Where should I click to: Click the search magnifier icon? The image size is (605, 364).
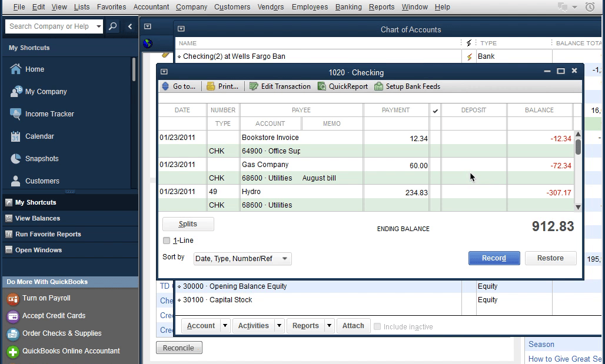coord(112,26)
